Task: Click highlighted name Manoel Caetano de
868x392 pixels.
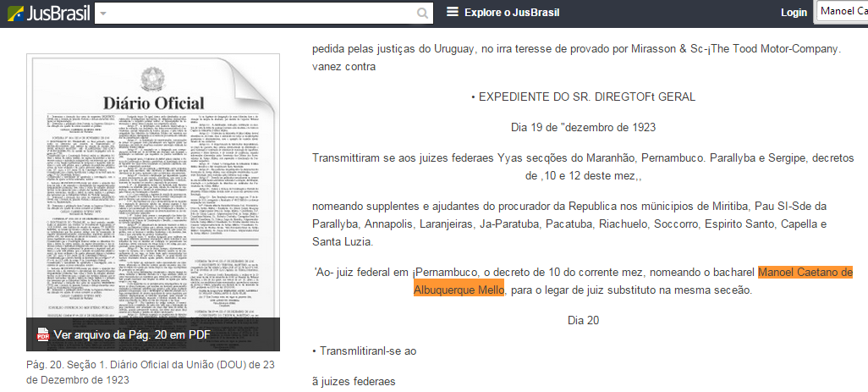Action: [x=805, y=272]
